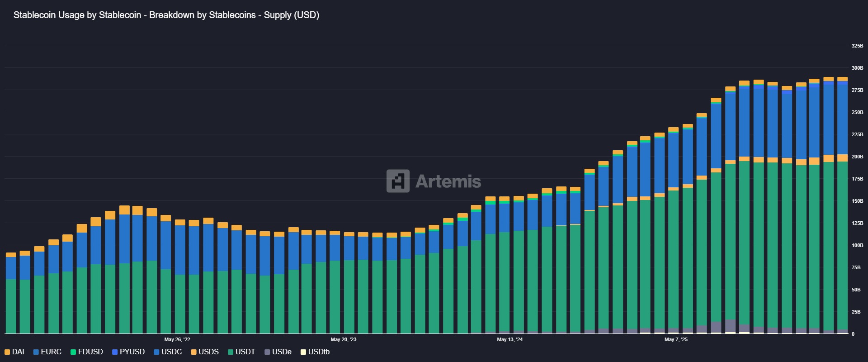Click the 100B y-axis label
The height and width of the screenshot is (362, 868).
click(x=857, y=245)
